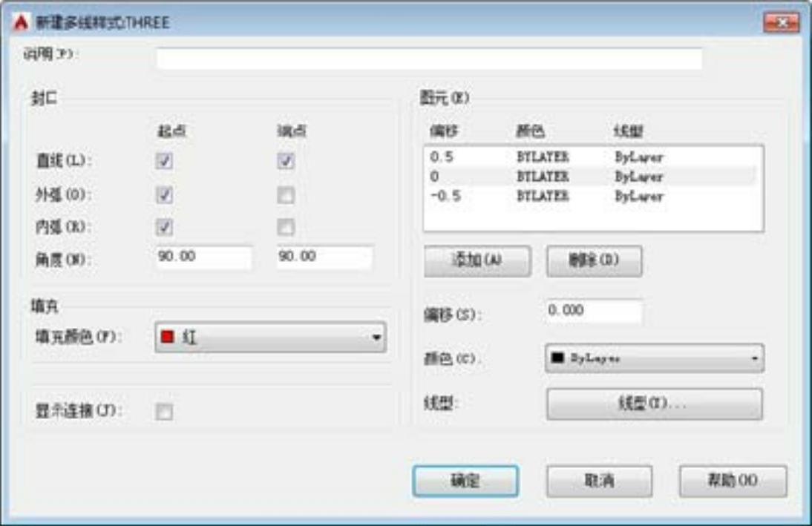This screenshot has height=526, width=812.
Task: Click the 线型(Y)... linetype button
Action: pos(654,404)
